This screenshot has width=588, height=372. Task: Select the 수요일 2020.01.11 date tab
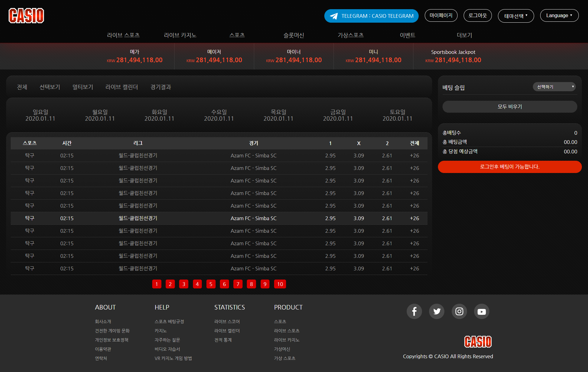pyautogui.click(x=219, y=115)
